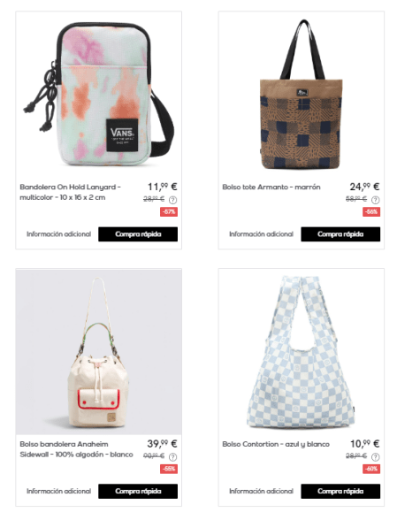Open Bolso bandolera Anaheim Sidewall title
The image size is (420, 520).
click(x=76, y=449)
